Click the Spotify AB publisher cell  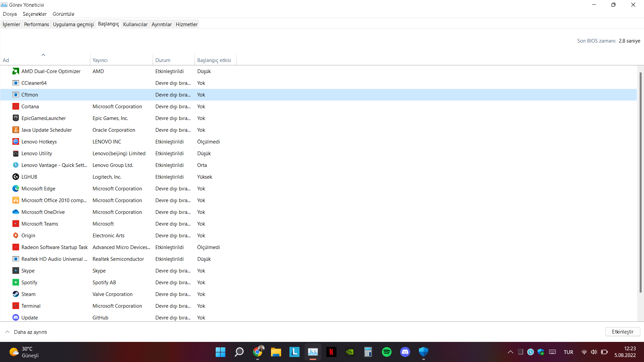pyautogui.click(x=104, y=282)
